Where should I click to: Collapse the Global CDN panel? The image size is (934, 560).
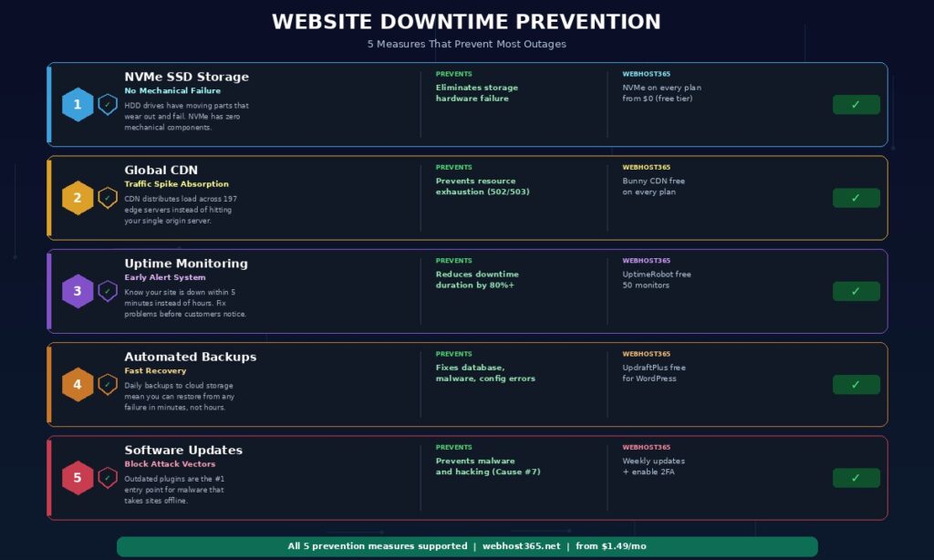(x=161, y=170)
